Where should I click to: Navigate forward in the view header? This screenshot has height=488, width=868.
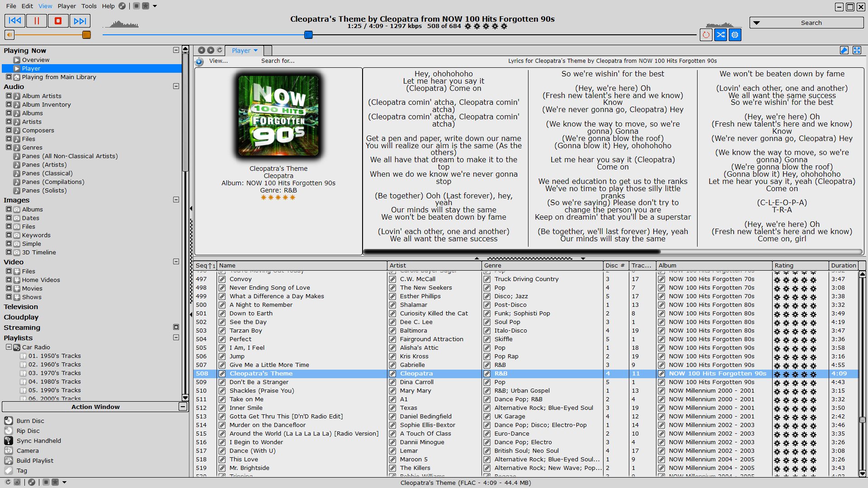211,50
